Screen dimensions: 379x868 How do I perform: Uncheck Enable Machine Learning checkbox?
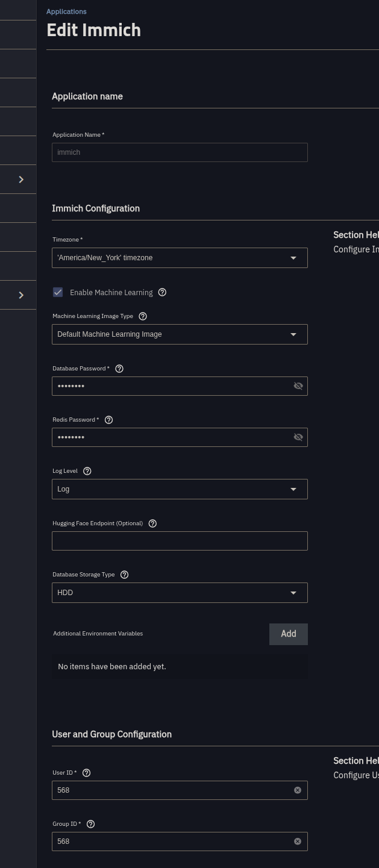pos(58,292)
